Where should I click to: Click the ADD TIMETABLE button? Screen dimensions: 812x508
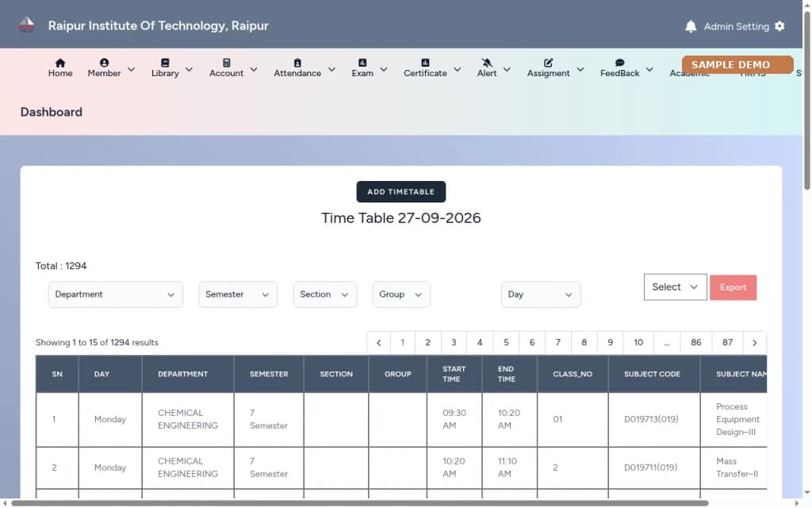click(400, 192)
